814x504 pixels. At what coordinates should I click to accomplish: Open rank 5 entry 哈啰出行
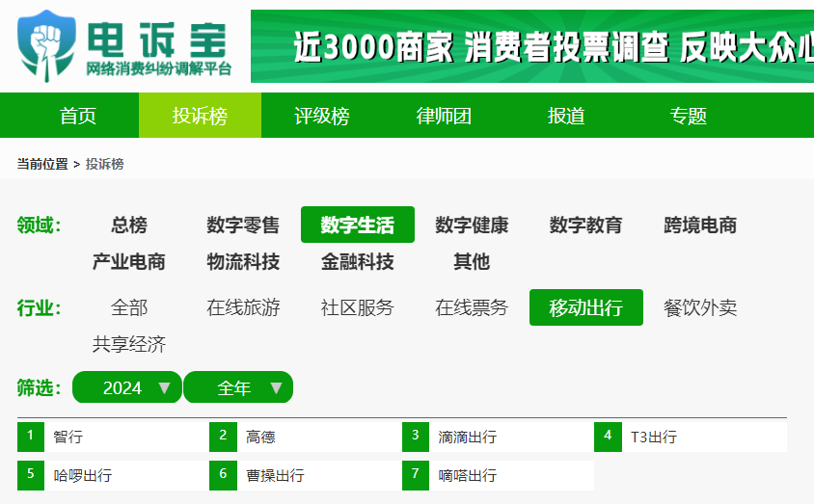coord(113,475)
